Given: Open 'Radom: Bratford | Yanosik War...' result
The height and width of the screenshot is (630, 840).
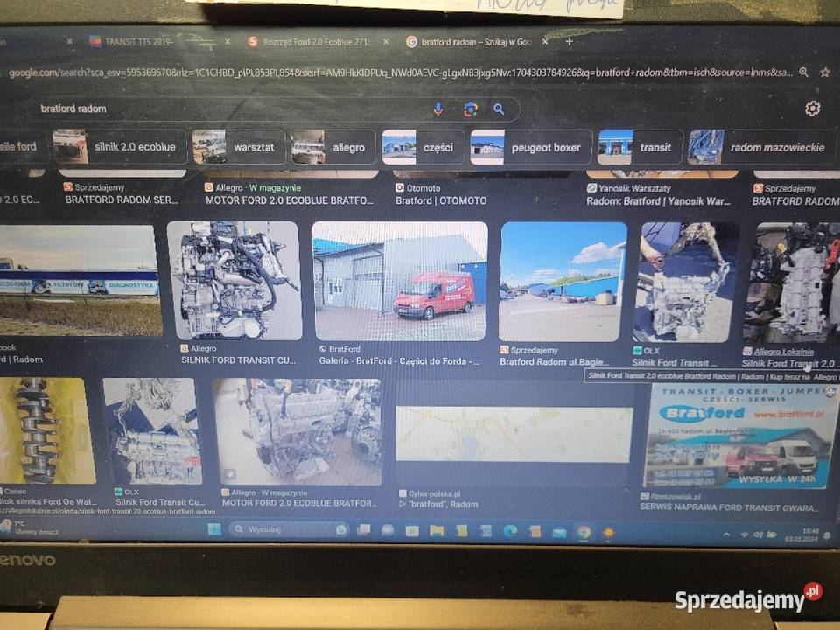Looking at the screenshot, I should pos(658,201).
